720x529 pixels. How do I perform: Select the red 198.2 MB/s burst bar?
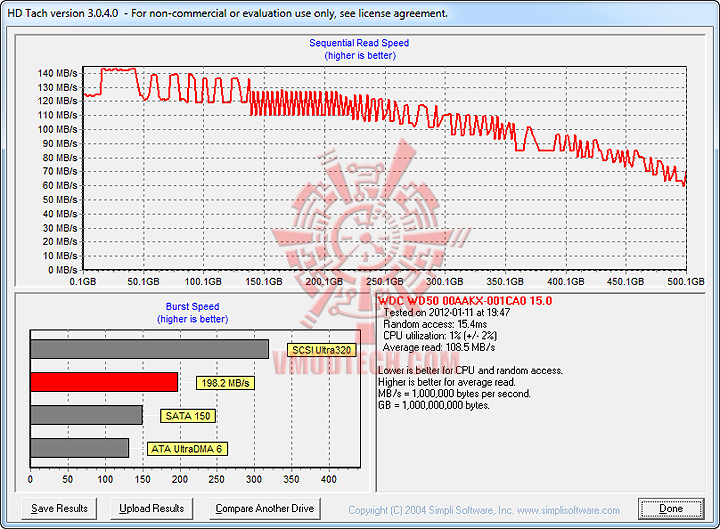pyautogui.click(x=104, y=382)
